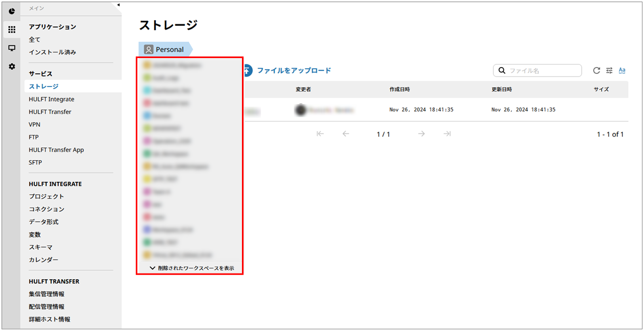Viewport: 644px width, 331px height.
Task: Jump to the last page arrow
Action: [447, 134]
